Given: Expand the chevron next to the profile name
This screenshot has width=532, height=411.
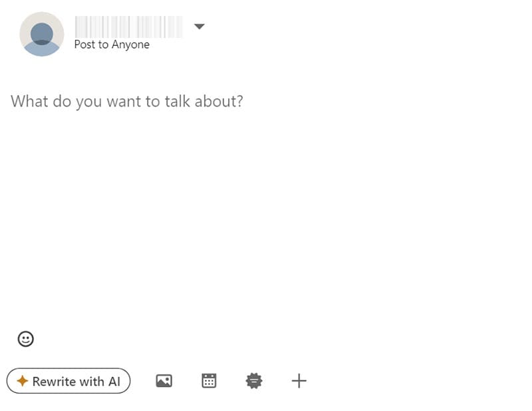Looking at the screenshot, I should tap(199, 27).
